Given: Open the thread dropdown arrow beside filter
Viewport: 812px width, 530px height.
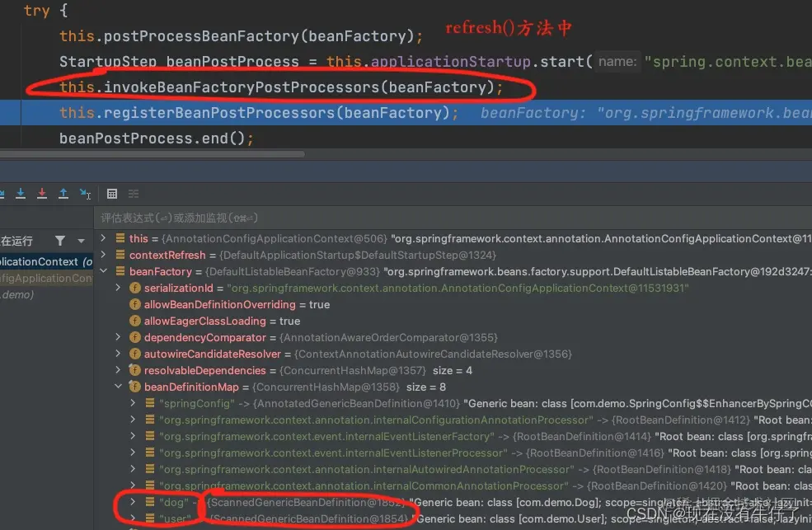Looking at the screenshot, I should pos(82,242).
